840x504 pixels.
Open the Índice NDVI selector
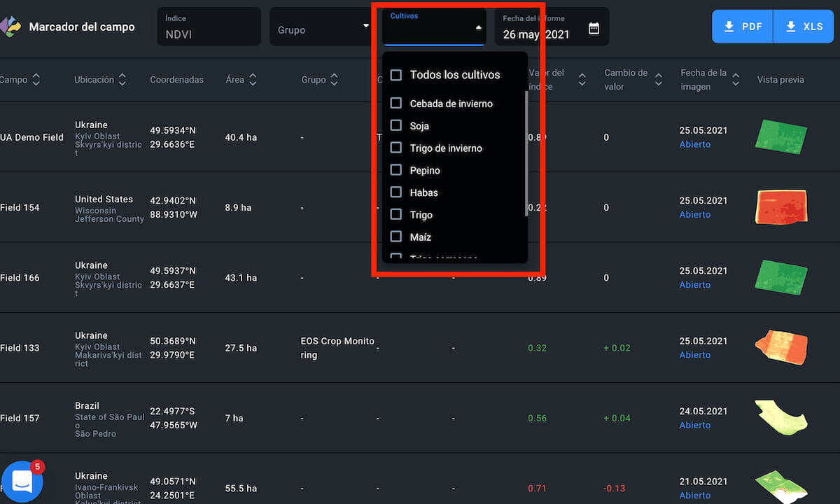click(209, 27)
